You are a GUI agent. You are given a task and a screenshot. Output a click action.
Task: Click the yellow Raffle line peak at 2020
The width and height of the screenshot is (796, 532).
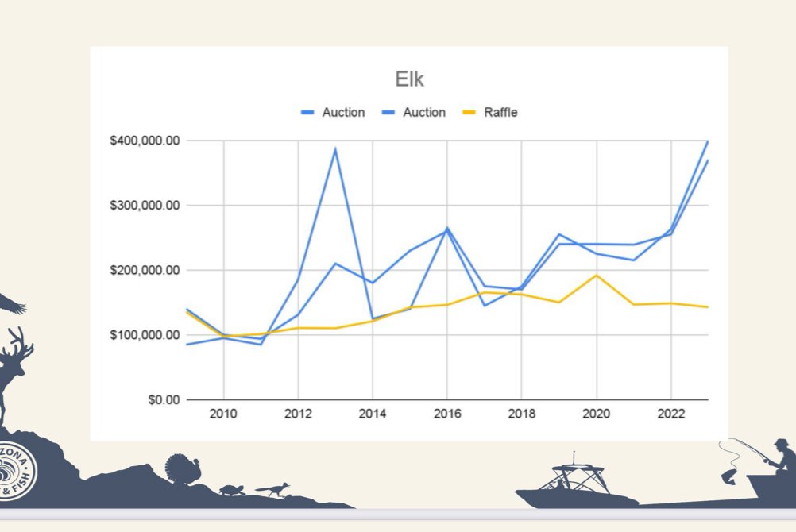(x=597, y=276)
